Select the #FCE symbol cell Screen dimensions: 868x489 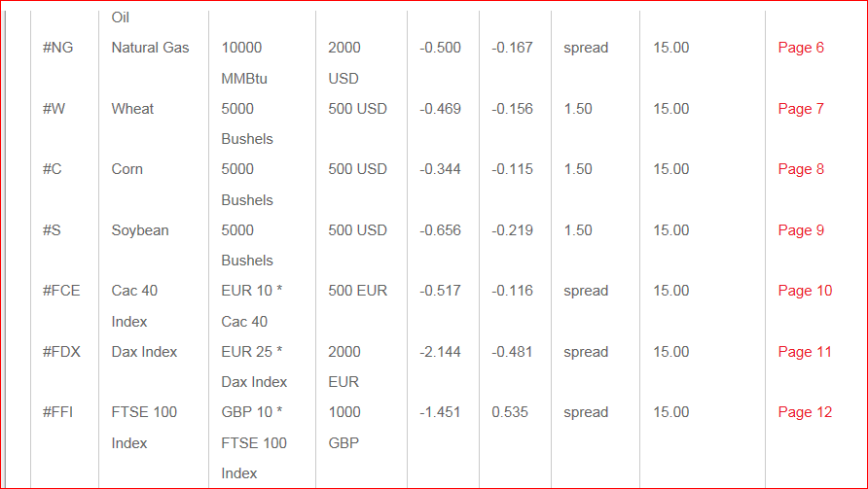[x=61, y=291]
